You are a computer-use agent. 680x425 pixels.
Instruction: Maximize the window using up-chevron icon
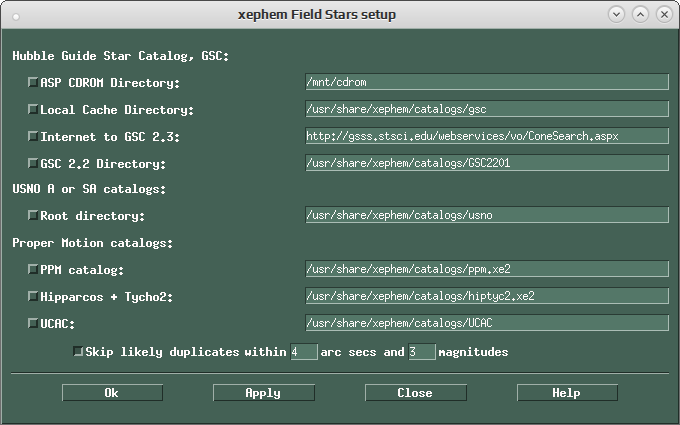(640, 14)
